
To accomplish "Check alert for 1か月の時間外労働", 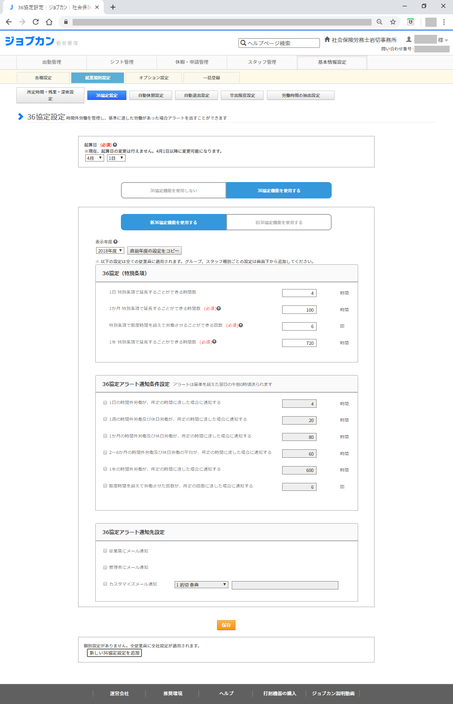I will click(x=105, y=436).
